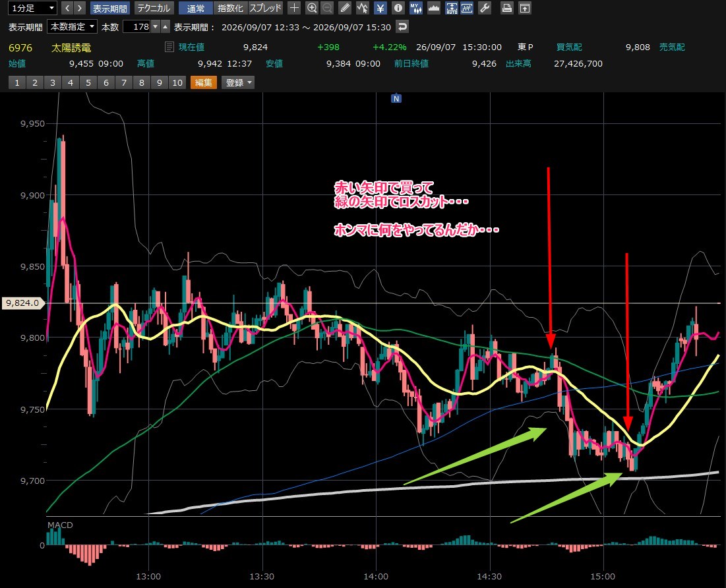This screenshot has height=588, width=726.
Task: Select the 指数化 chart mode
Action: point(230,8)
